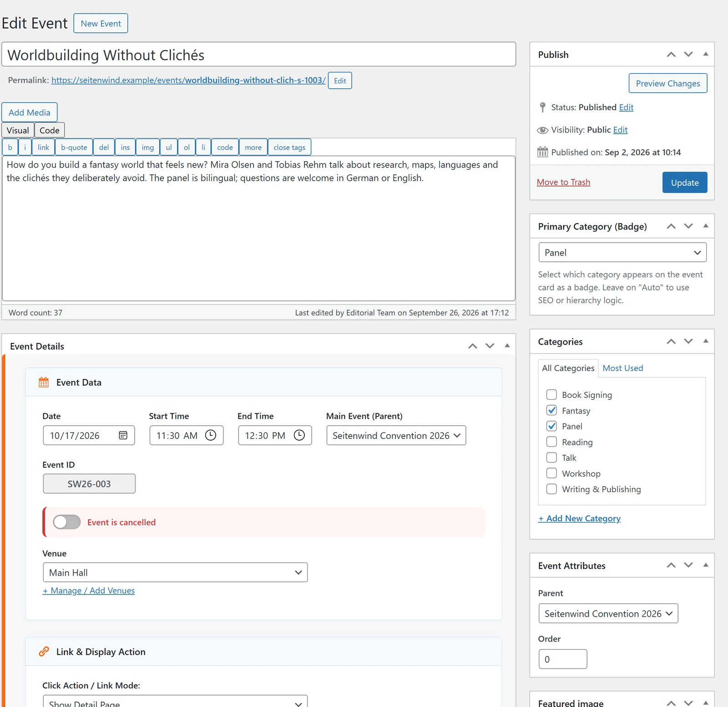
Task: Insert a ul list tag
Action: [169, 147]
